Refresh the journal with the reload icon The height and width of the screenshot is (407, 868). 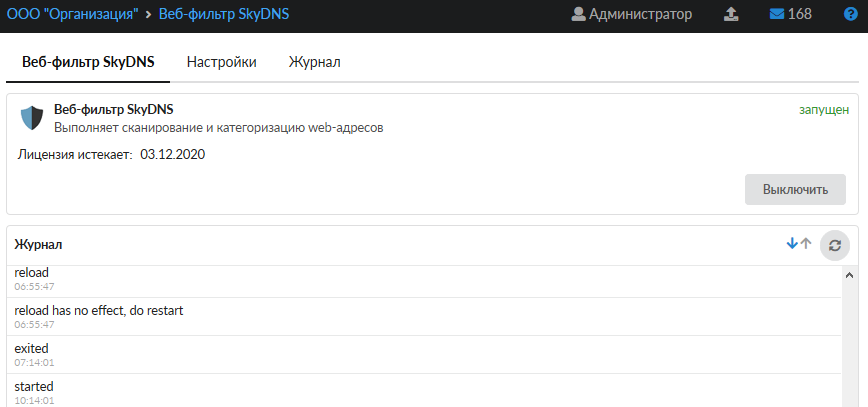(x=835, y=245)
